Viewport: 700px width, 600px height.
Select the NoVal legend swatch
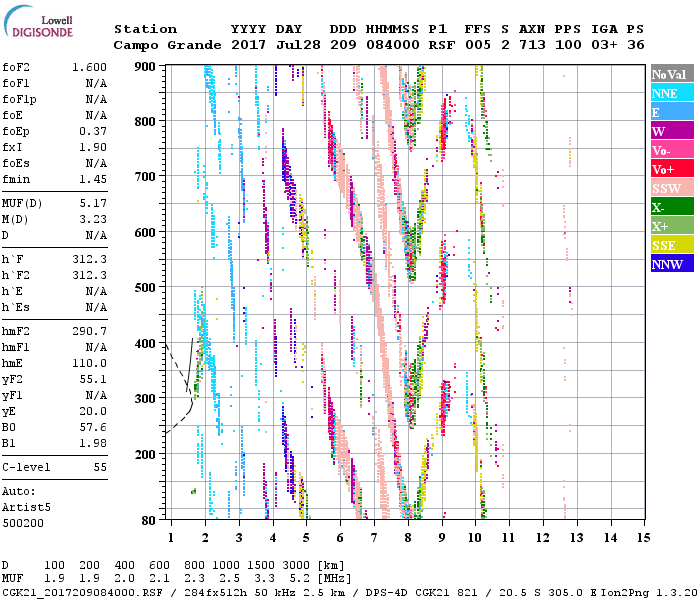pos(669,75)
